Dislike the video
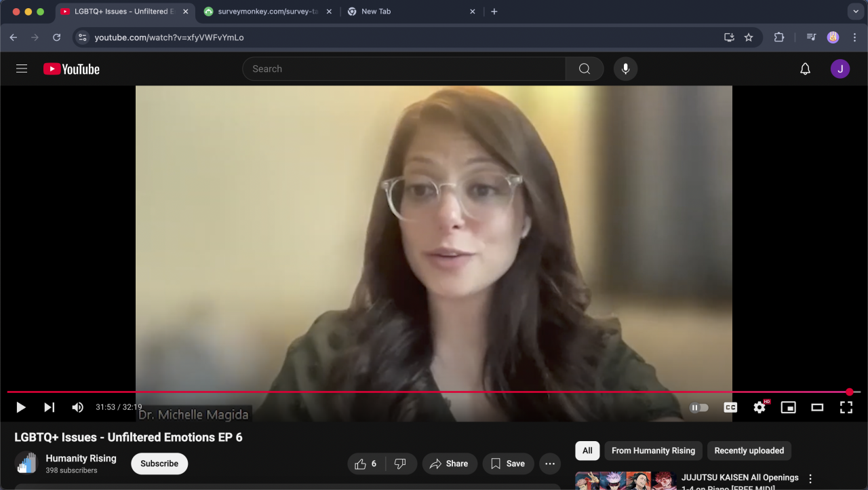Screen dimensions: 868x490 (400, 464)
